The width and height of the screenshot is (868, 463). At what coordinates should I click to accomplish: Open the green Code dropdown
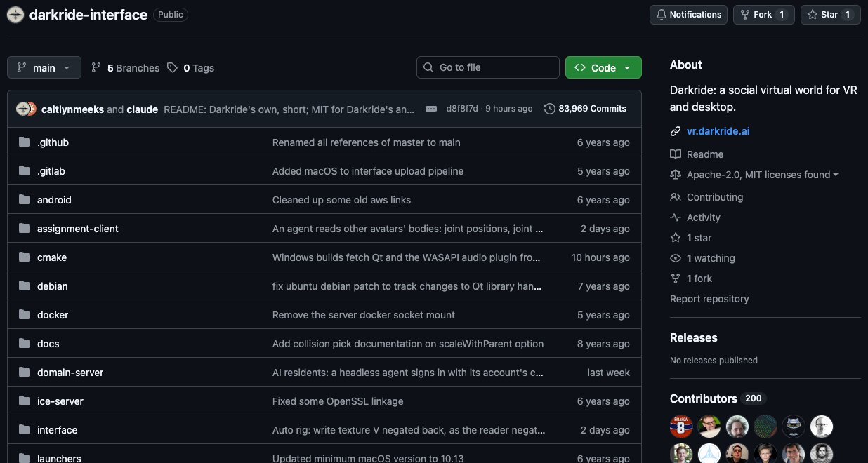tap(603, 68)
